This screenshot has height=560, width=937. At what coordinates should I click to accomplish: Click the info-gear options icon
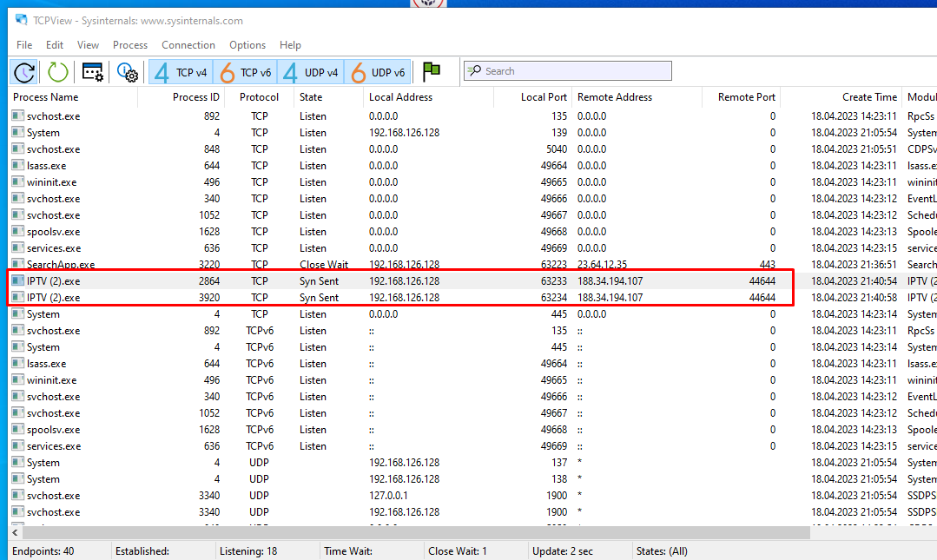tap(128, 72)
